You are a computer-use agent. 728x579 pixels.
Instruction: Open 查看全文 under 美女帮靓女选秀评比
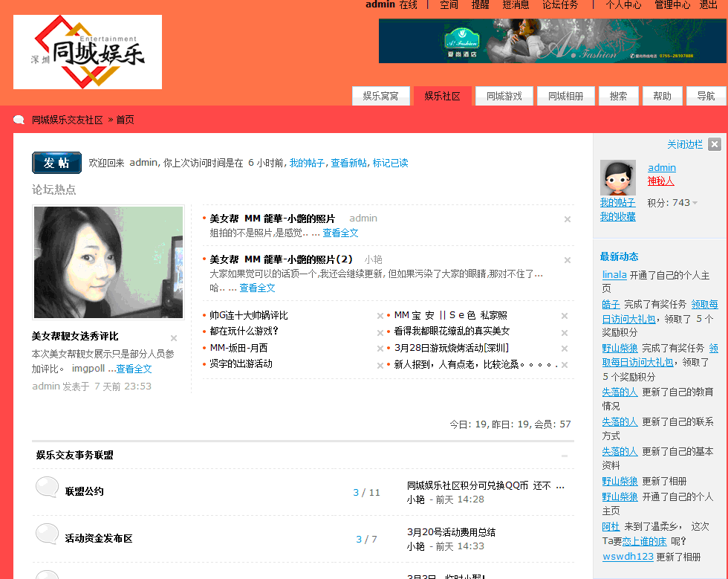134,369
